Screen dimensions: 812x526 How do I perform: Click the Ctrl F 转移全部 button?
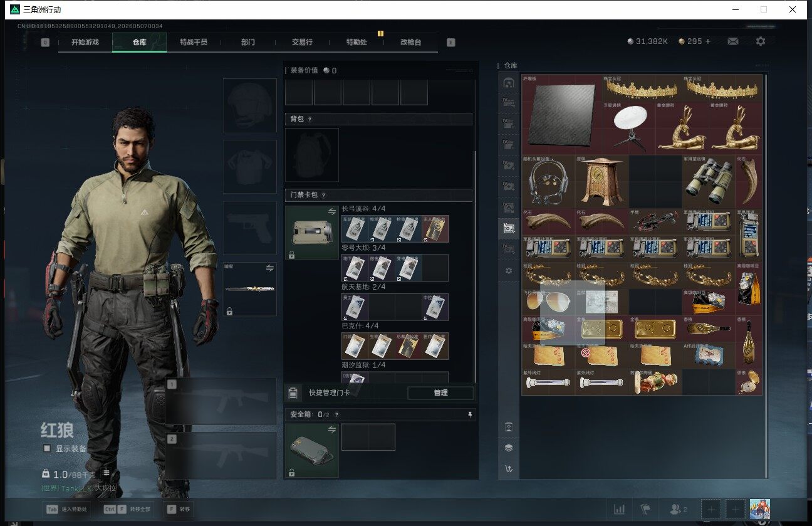128,509
